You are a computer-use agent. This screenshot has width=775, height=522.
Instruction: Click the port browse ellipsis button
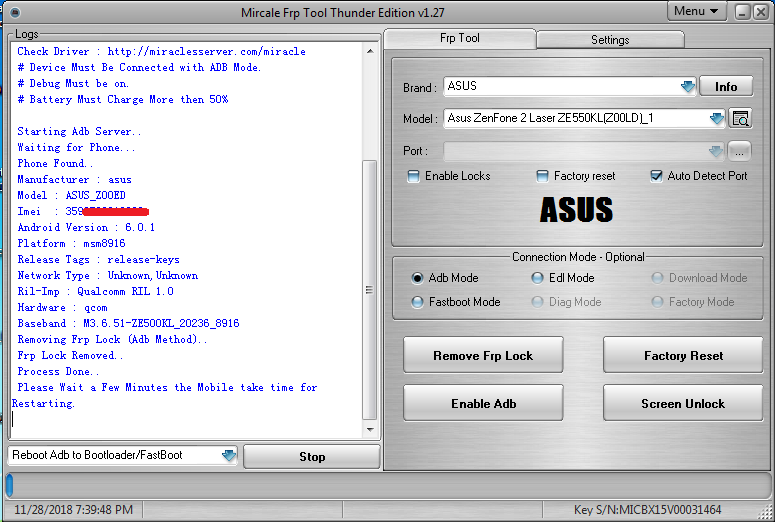[x=739, y=151]
